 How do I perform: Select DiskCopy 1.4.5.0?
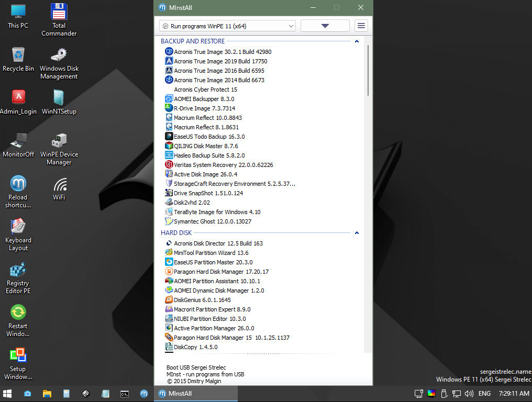tap(196, 348)
